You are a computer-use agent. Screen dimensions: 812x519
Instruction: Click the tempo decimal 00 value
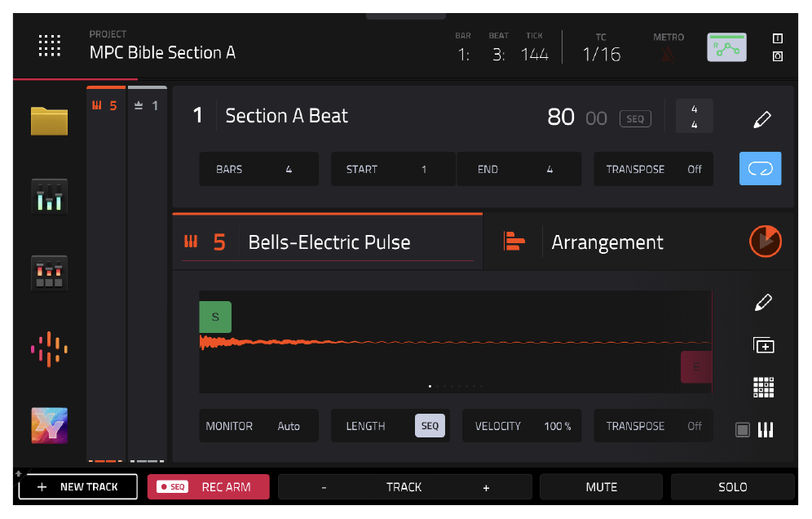[596, 118]
